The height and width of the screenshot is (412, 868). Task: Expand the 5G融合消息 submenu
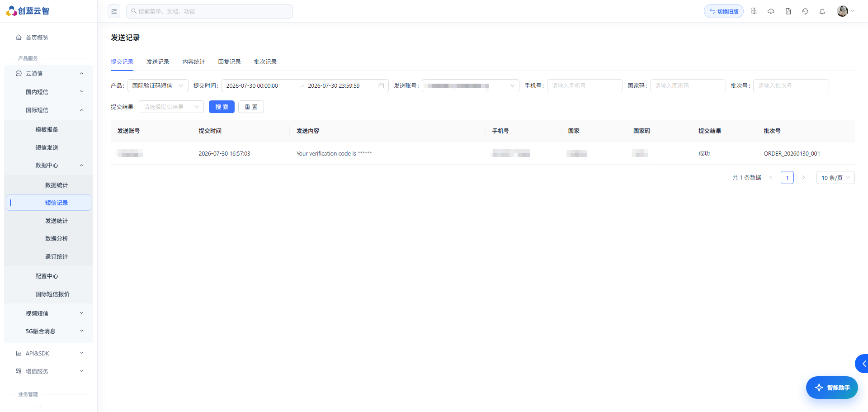coord(81,331)
